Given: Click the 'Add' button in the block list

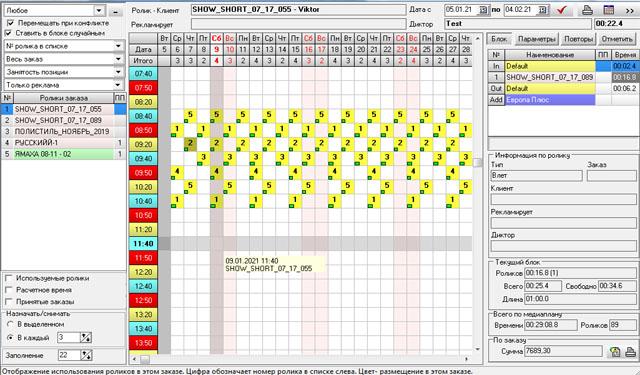Looking at the screenshot, I should (x=496, y=100).
